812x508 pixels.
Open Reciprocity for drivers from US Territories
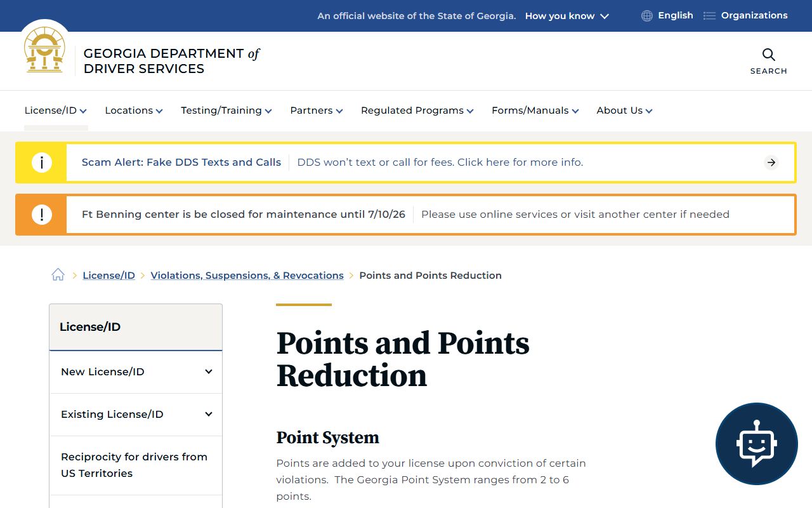pyautogui.click(x=136, y=465)
